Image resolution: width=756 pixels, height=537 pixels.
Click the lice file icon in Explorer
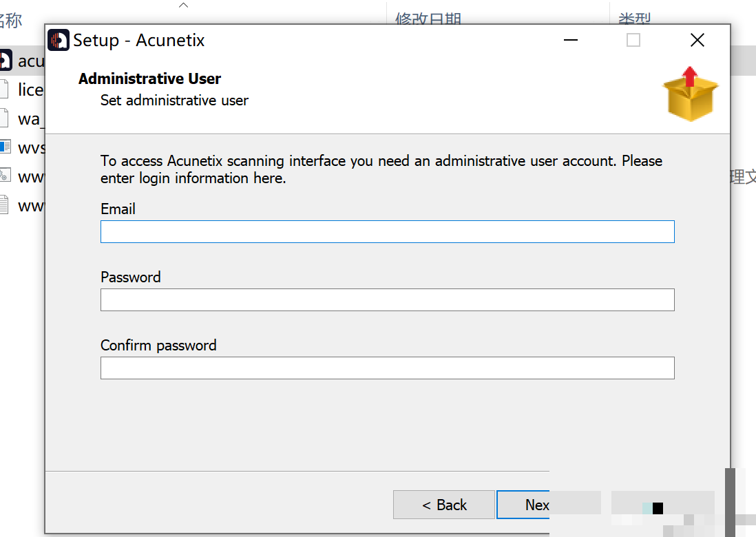tap(4, 89)
